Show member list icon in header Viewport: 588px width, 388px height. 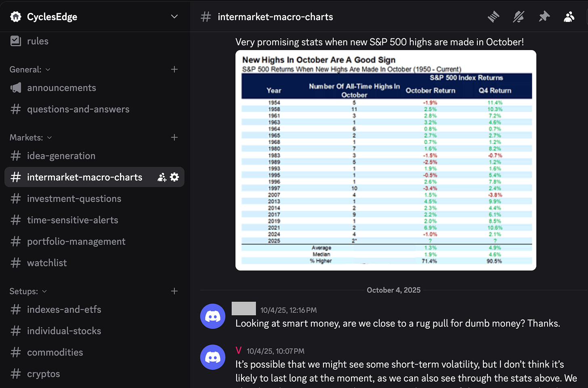click(569, 17)
